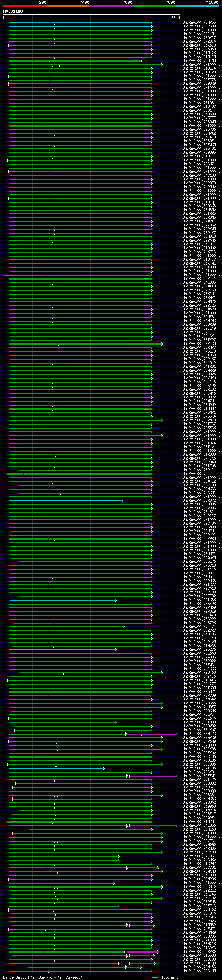
Task: Open UniRef100_Q6IQB1 entry
Action: coord(199,103)
